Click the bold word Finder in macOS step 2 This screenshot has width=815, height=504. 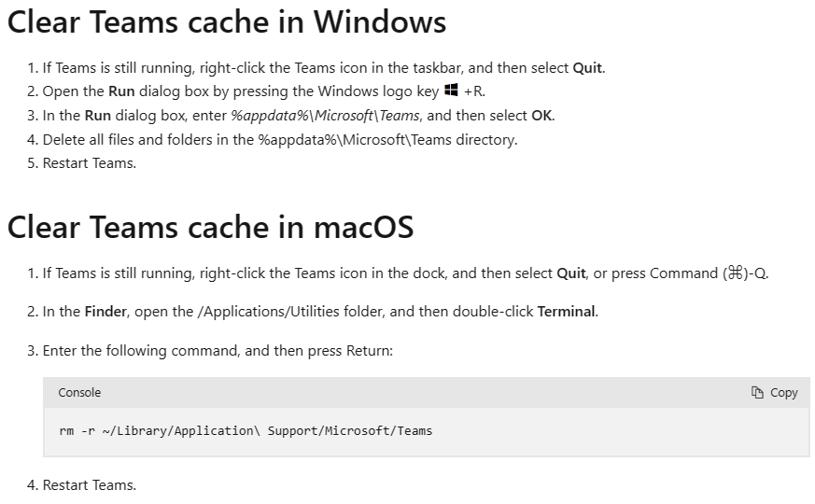pos(105,312)
